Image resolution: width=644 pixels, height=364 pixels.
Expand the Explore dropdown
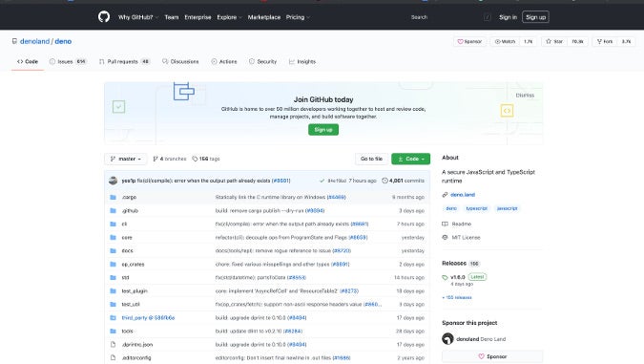click(x=229, y=17)
